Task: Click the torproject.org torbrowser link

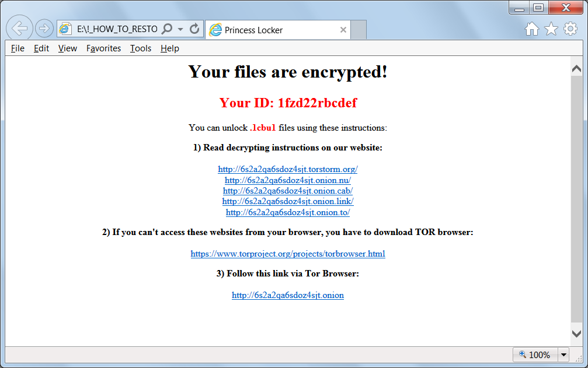Action: [x=288, y=254]
